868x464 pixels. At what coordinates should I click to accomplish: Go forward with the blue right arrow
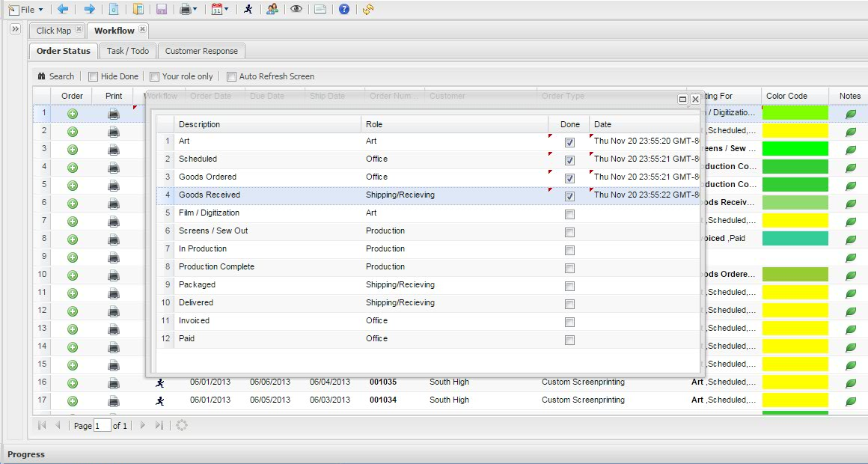pyautogui.click(x=89, y=9)
